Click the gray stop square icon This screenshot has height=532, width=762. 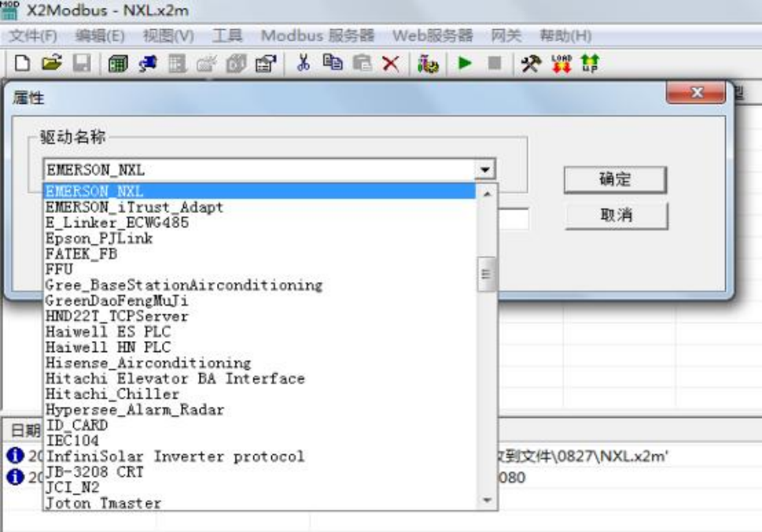494,63
